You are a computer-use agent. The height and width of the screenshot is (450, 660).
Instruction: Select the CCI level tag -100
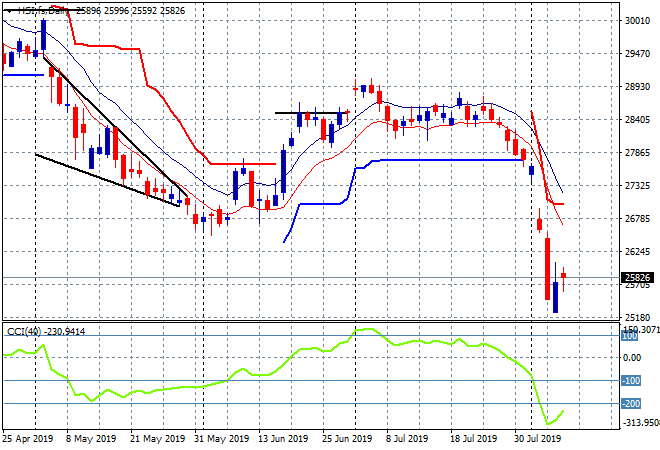[631, 381]
